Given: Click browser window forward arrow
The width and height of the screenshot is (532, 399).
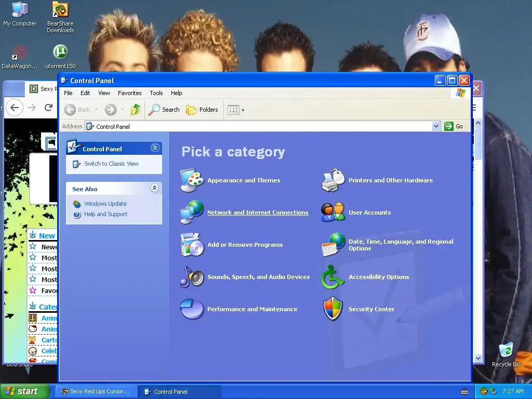Looking at the screenshot, I should (32, 108).
